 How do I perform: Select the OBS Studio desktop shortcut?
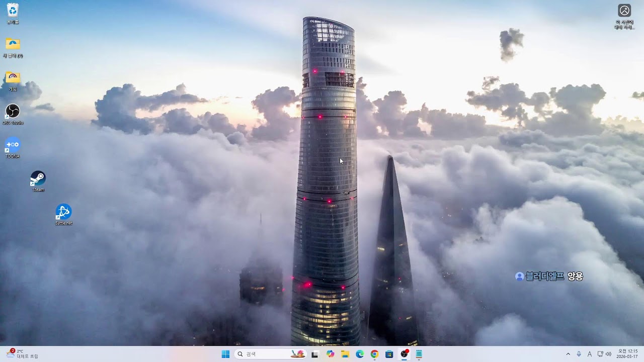(13, 114)
